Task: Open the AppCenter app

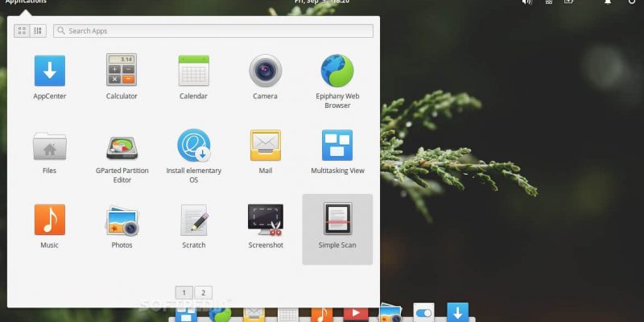Action: point(50,71)
